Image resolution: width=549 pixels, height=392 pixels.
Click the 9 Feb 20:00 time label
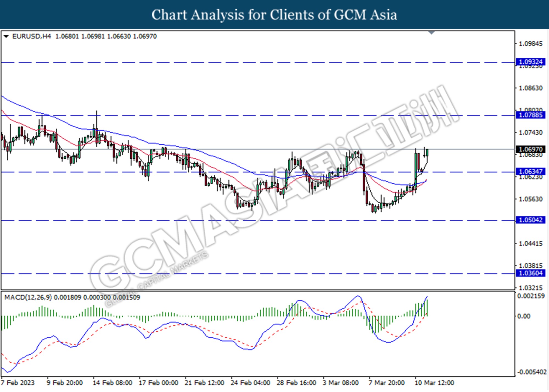(65, 383)
